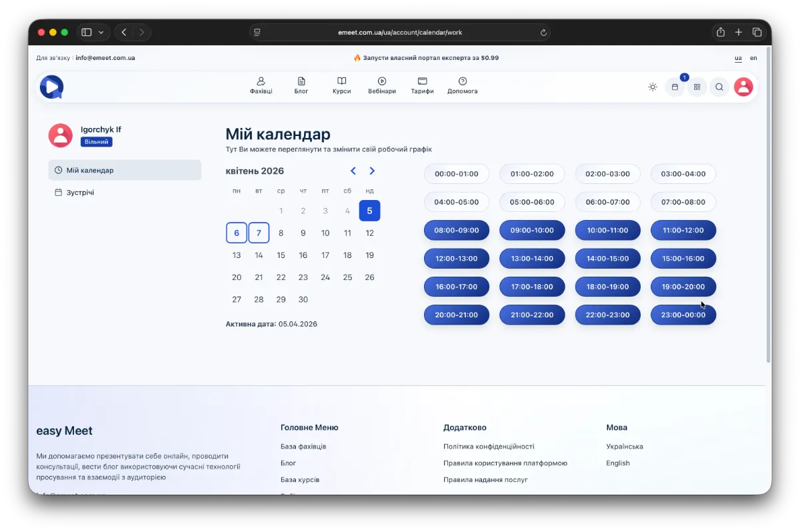Image resolution: width=800 pixels, height=532 pixels.
Task: Click the search magnifier icon
Action: click(x=719, y=87)
